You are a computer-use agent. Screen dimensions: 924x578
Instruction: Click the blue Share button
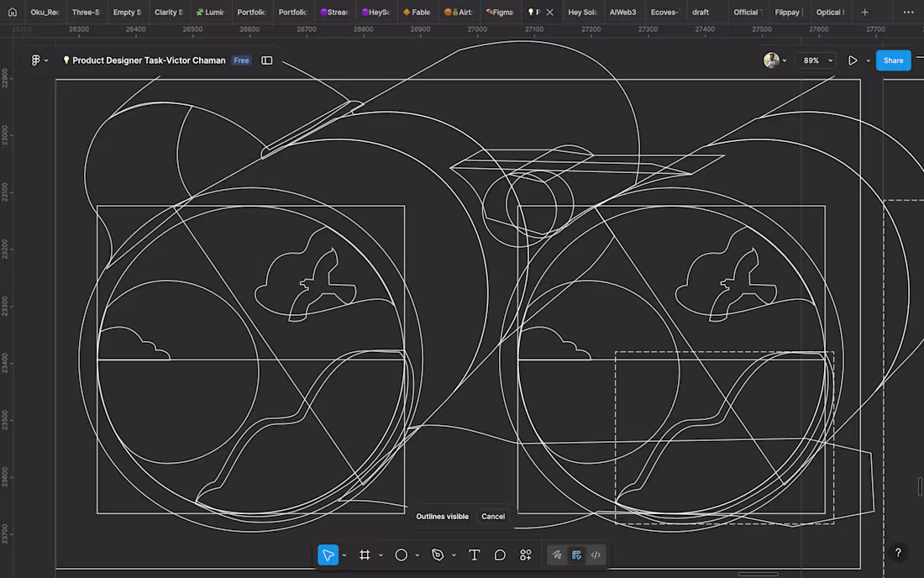click(893, 60)
